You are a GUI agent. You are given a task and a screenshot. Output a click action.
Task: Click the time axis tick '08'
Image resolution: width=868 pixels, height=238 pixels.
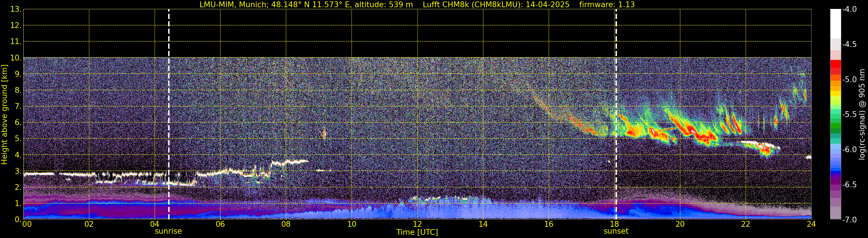click(x=286, y=224)
